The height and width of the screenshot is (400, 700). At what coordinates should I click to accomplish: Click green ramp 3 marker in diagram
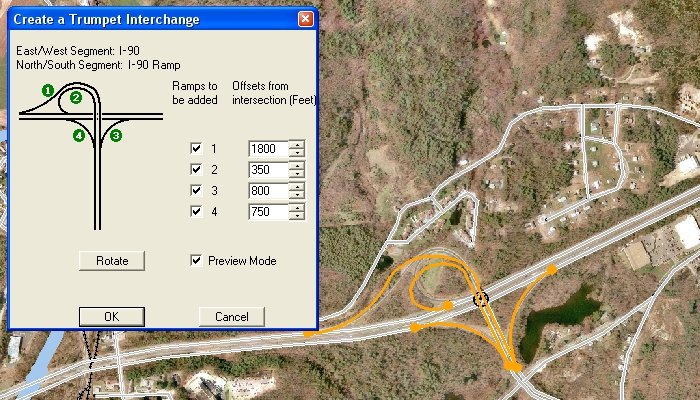pos(116,135)
